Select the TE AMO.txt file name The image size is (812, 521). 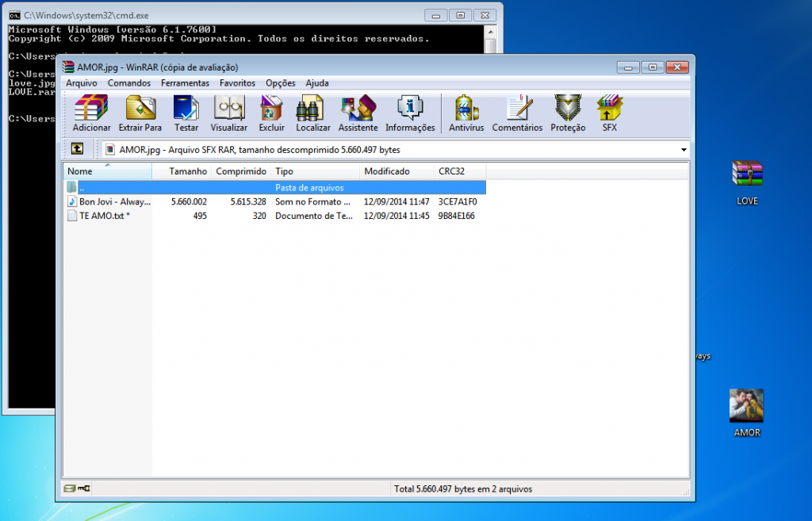click(x=104, y=216)
